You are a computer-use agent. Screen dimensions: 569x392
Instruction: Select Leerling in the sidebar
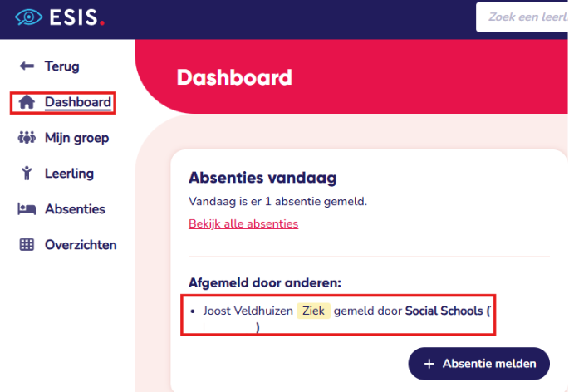pos(69,174)
